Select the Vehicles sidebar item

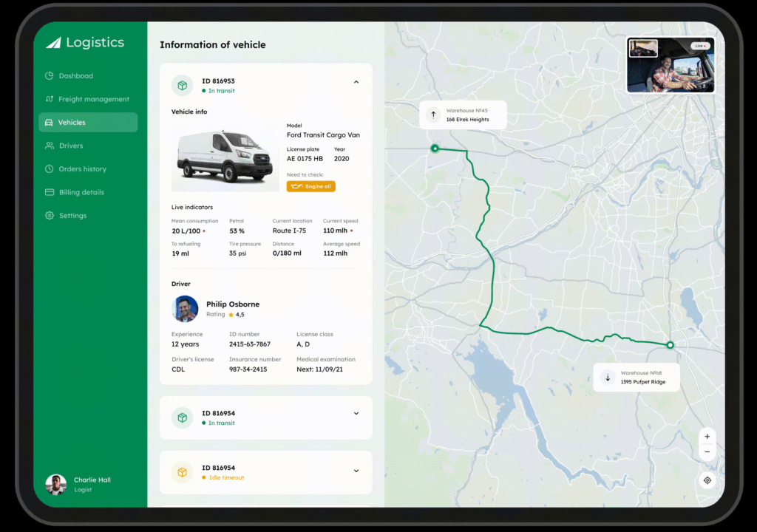pos(88,123)
